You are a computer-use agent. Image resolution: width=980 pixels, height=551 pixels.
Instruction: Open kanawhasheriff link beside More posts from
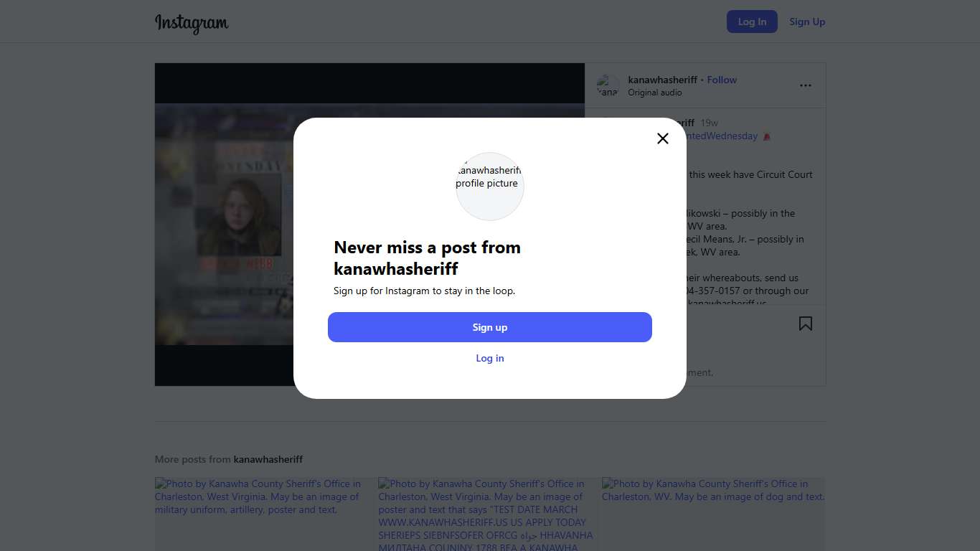(268, 459)
